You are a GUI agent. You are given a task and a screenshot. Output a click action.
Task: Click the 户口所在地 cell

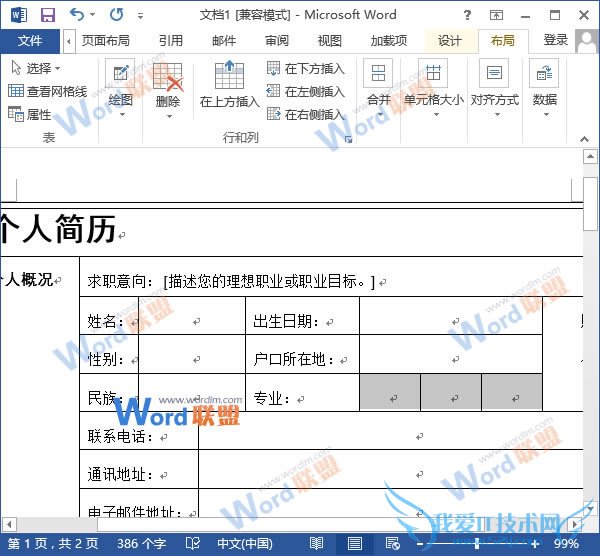click(302, 355)
